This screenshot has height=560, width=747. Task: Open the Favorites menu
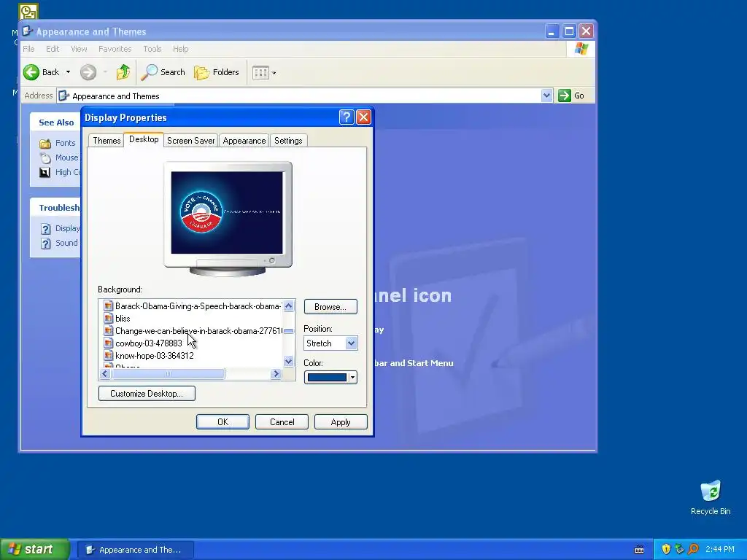[115, 49]
